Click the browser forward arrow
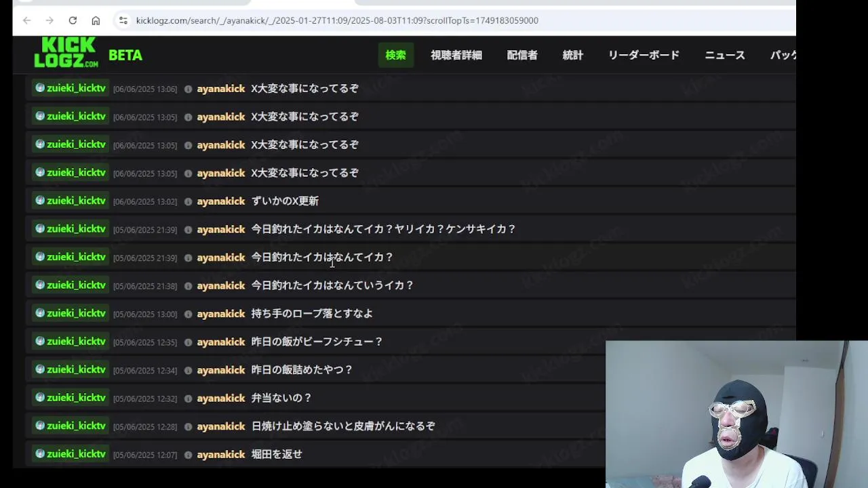The image size is (868, 488). tap(50, 20)
